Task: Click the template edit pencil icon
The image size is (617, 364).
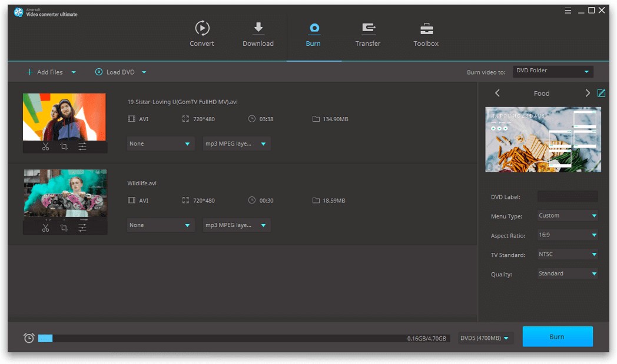Action: tap(602, 93)
